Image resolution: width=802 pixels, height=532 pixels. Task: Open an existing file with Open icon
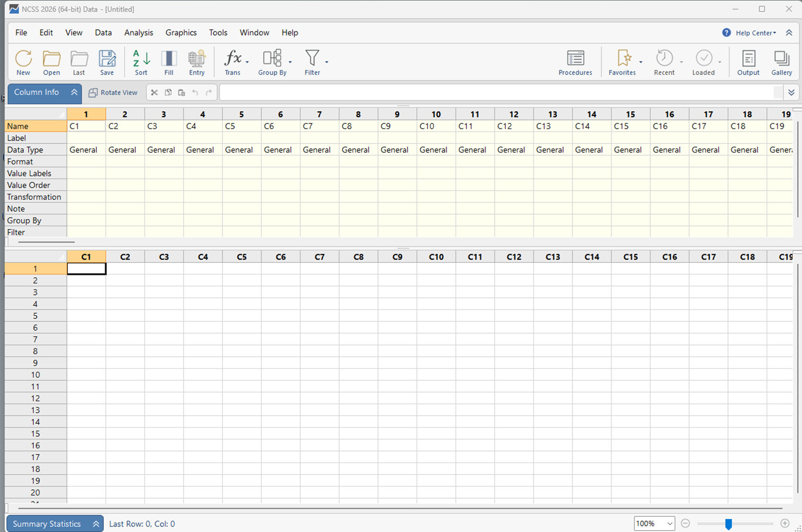tap(51, 62)
